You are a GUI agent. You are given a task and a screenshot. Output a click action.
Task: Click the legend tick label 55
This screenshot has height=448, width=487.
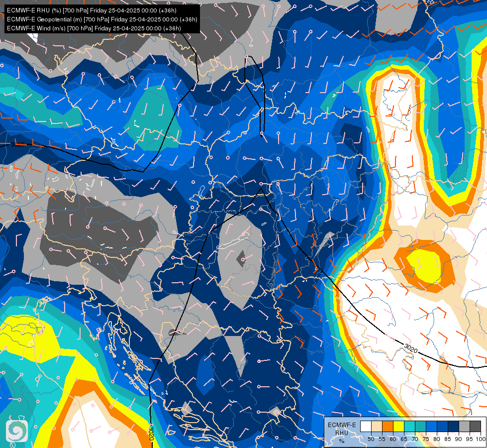point(382,439)
